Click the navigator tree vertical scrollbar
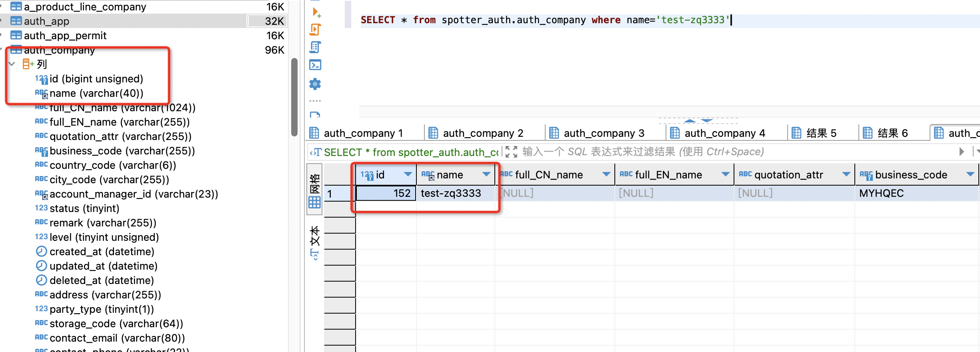This screenshot has height=352, width=980. point(294,97)
